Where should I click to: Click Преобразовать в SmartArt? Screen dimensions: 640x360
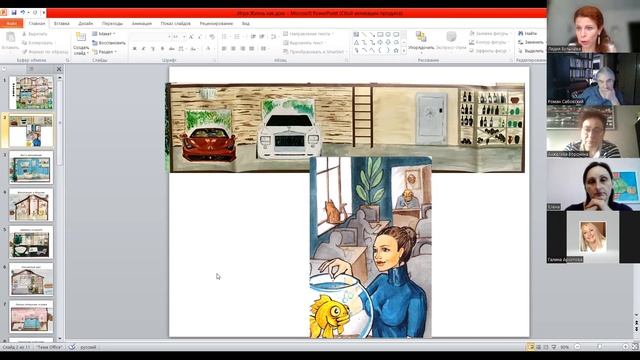314,52
